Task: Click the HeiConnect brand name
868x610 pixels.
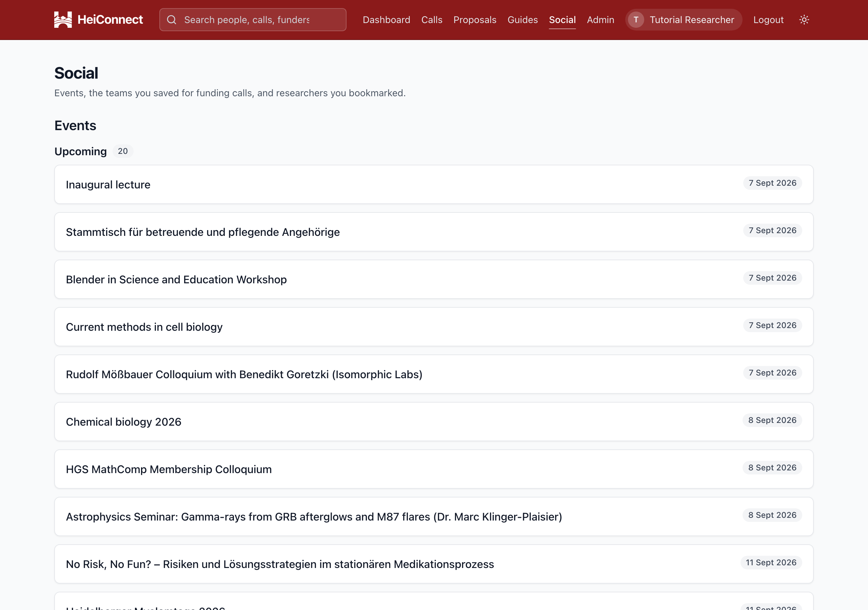Action: tap(110, 20)
